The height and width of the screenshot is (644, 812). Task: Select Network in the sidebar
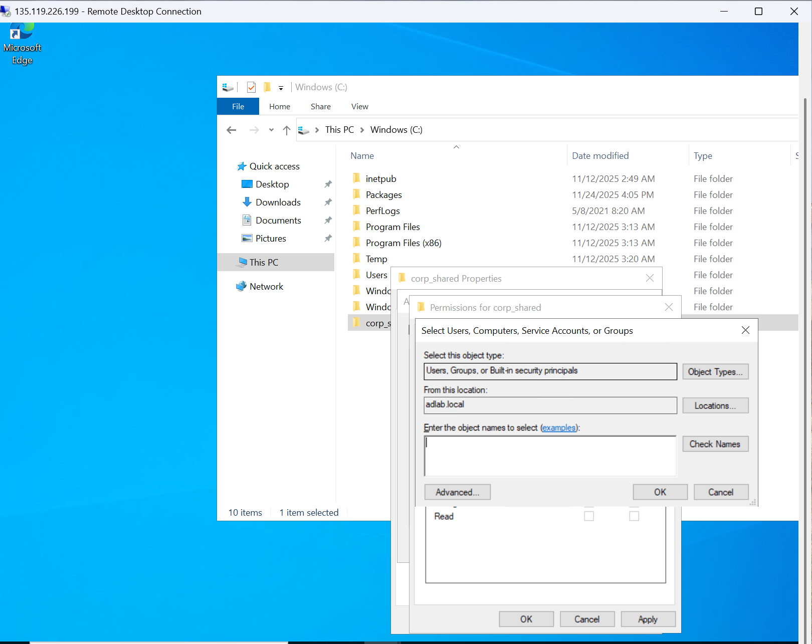[x=266, y=286]
